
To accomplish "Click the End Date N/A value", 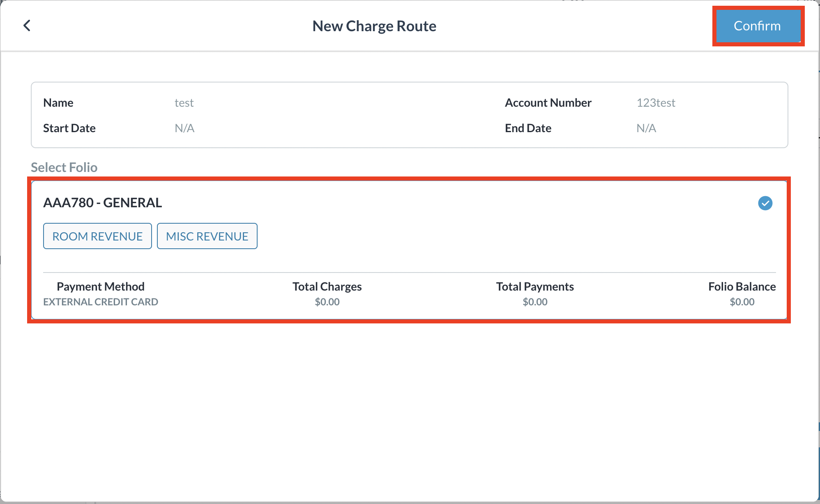I will click(x=646, y=128).
